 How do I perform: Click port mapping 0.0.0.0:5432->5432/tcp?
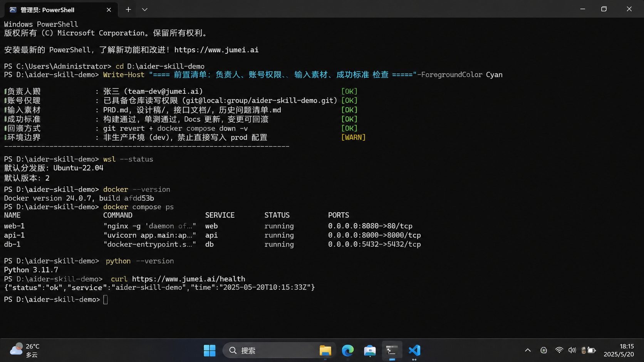[374, 245]
